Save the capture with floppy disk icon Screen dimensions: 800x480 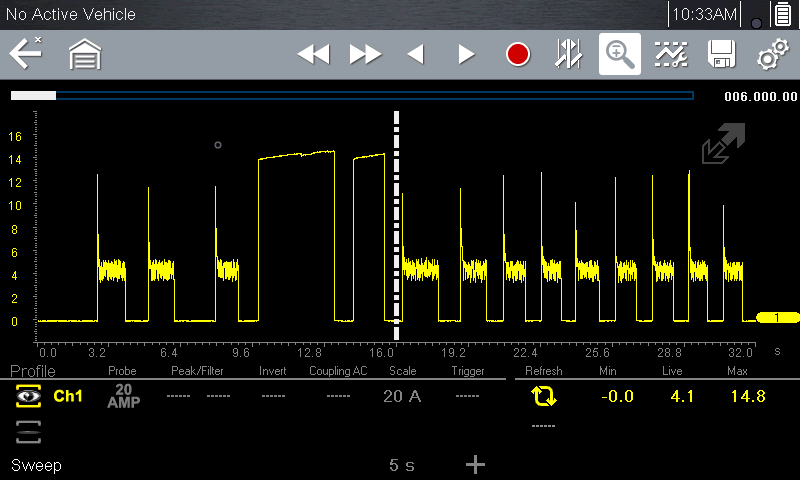(721, 54)
